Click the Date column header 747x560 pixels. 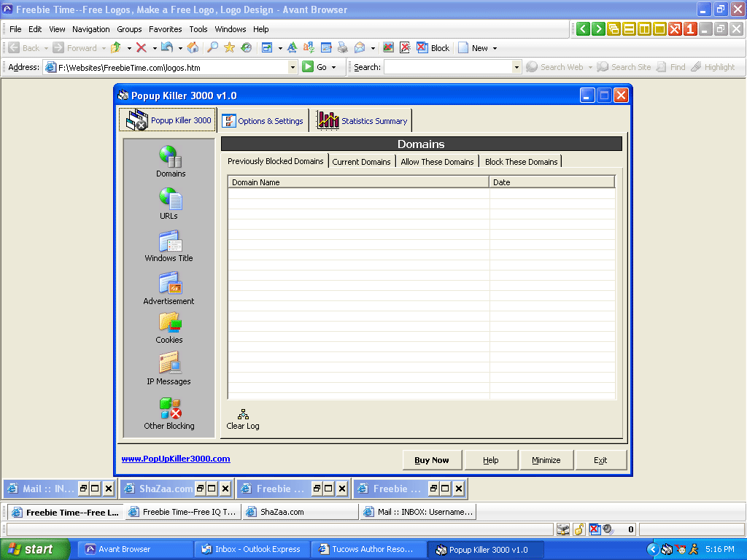(x=551, y=182)
